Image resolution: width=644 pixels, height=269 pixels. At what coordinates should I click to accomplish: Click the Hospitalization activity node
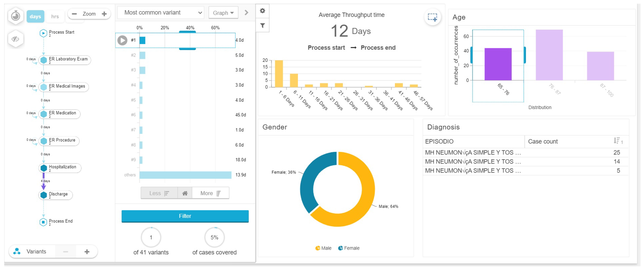(x=60, y=168)
